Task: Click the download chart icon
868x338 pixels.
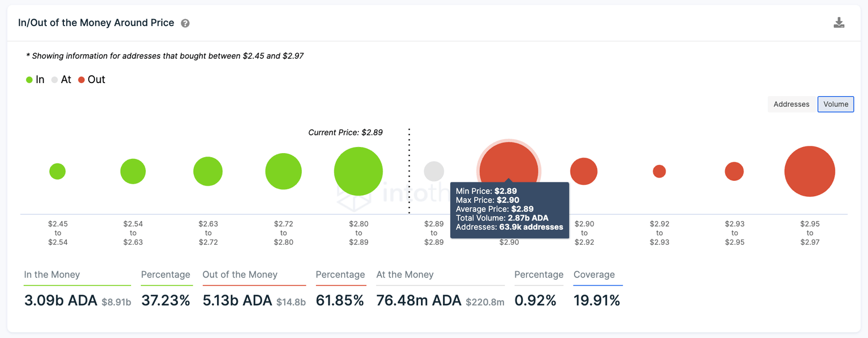Action: pyautogui.click(x=839, y=23)
